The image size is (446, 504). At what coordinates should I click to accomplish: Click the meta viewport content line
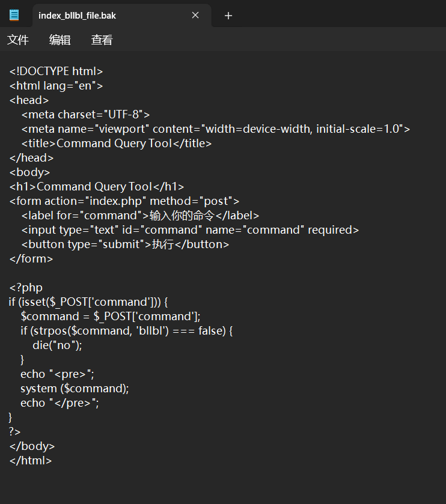point(216,129)
